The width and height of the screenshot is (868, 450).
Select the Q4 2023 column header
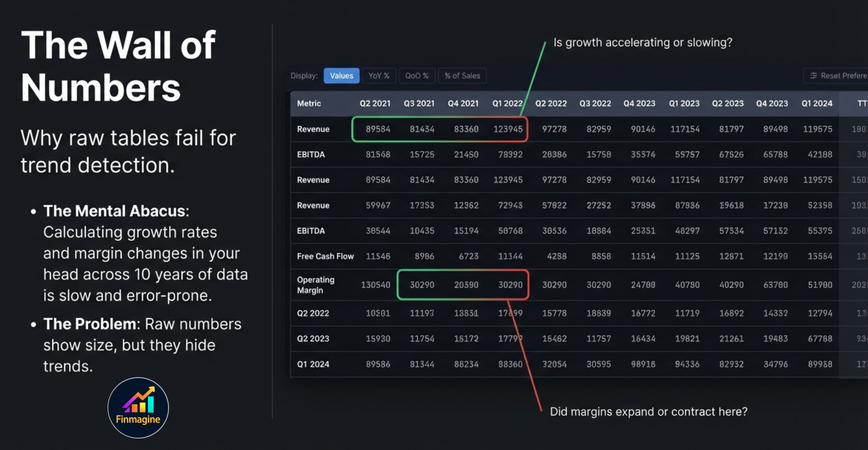click(639, 103)
